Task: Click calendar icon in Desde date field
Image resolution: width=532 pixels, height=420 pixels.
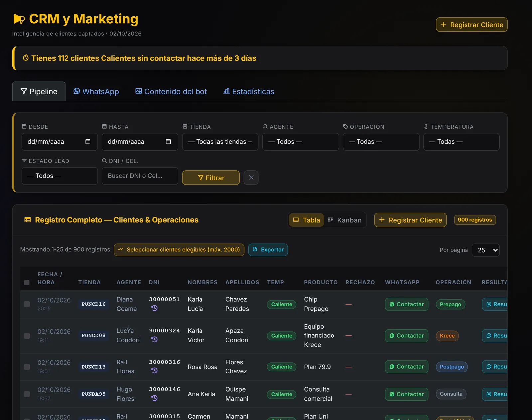Action: pos(88,142)
